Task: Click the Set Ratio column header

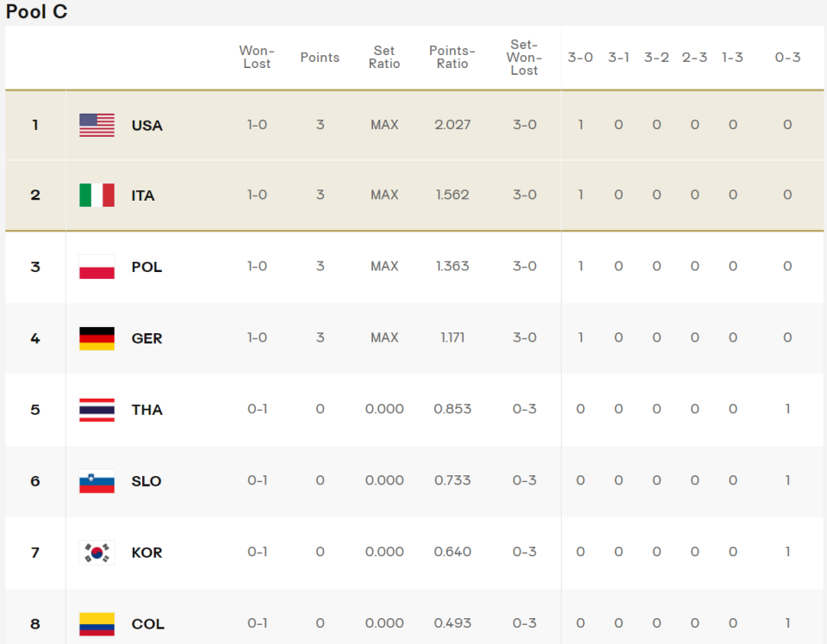Action: tap(384, 57)
